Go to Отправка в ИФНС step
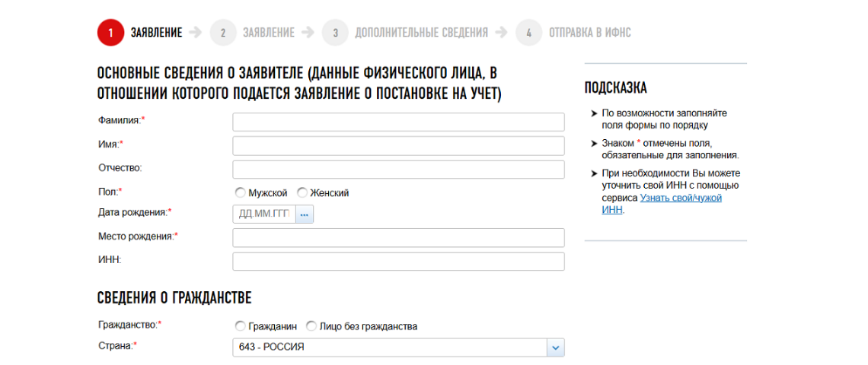This screenshot has width=868, height=365. coord(589,33)
